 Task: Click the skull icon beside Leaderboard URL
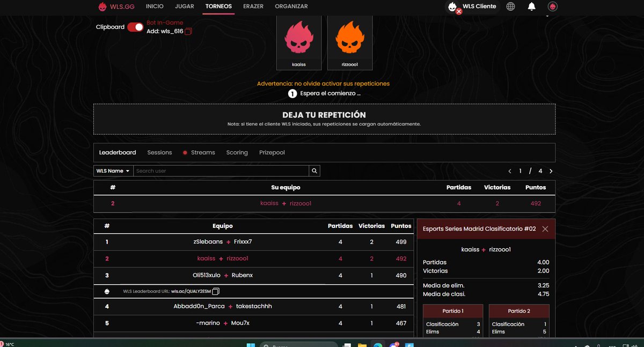pos(107,291)
